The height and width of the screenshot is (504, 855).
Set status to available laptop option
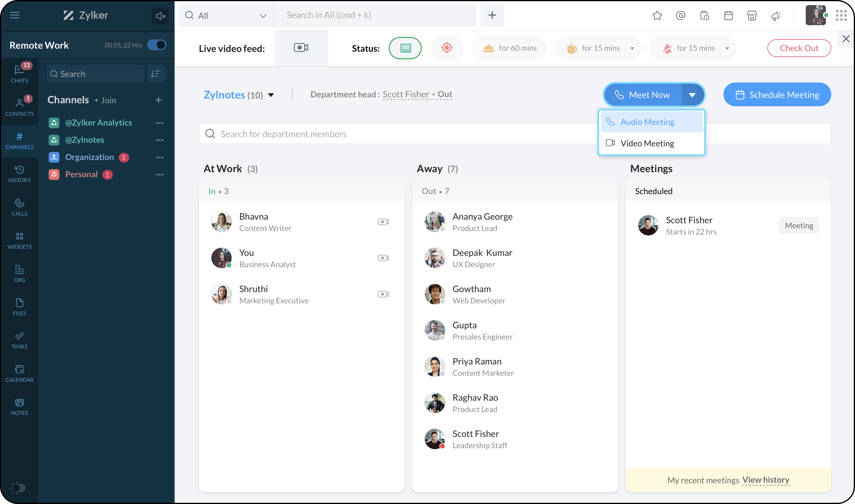tap(405, 48)
